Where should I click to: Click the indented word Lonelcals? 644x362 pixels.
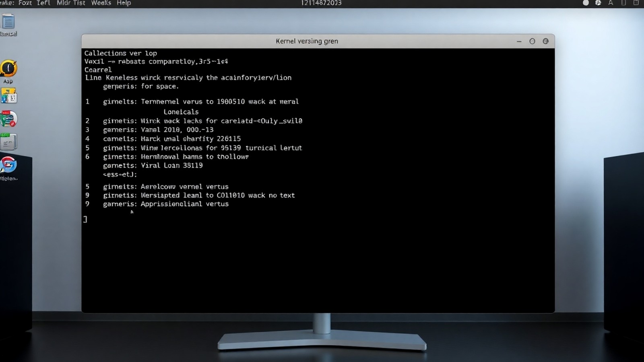181,112
